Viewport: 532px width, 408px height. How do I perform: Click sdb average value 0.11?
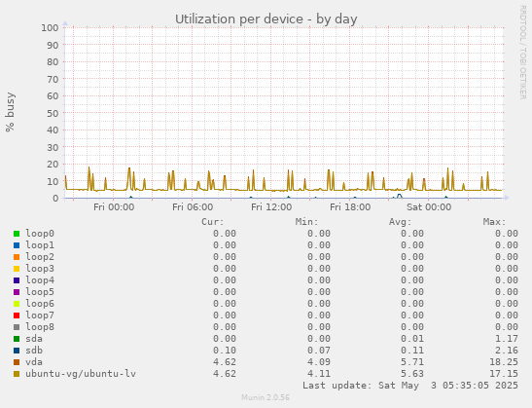coord(412,351)
